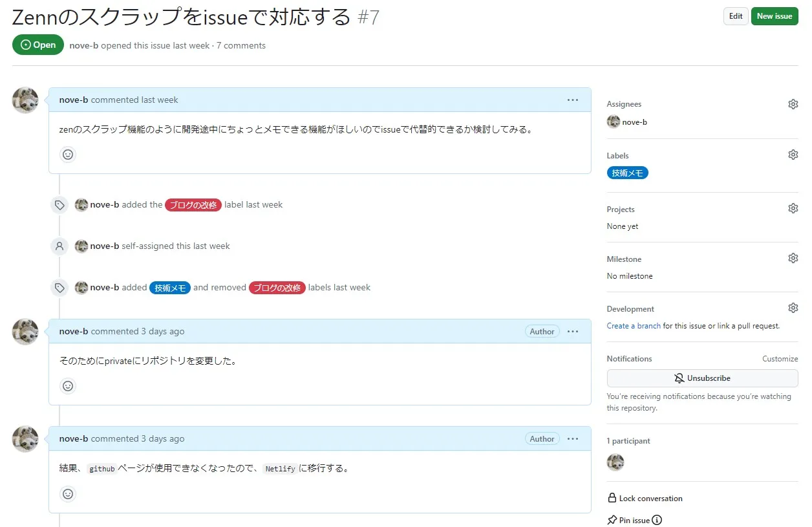Viewport: 812px width, 527px height.
Task: Click nove-b in the issue header
Action: [83, 45]
